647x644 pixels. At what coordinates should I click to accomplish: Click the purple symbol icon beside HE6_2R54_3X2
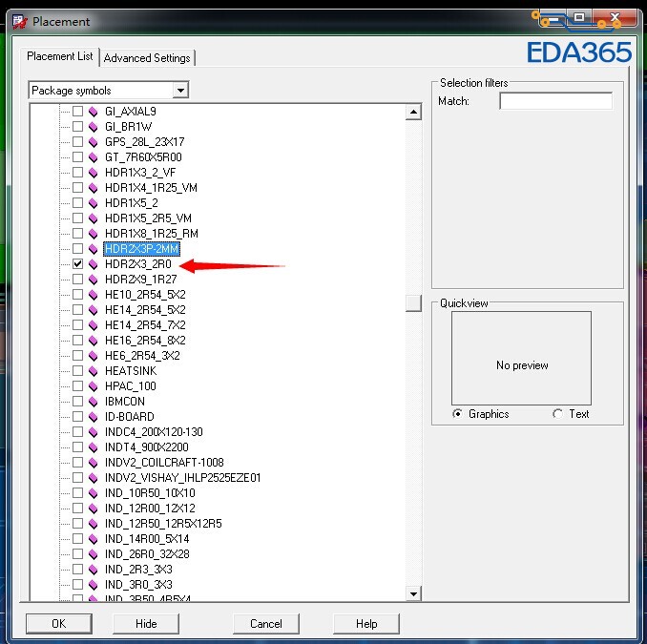point(94,356)
